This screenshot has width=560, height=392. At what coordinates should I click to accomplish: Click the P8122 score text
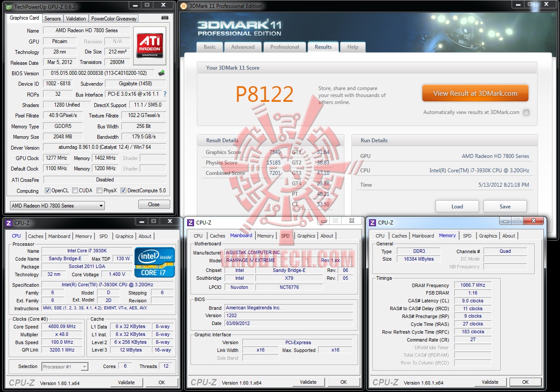265,94
